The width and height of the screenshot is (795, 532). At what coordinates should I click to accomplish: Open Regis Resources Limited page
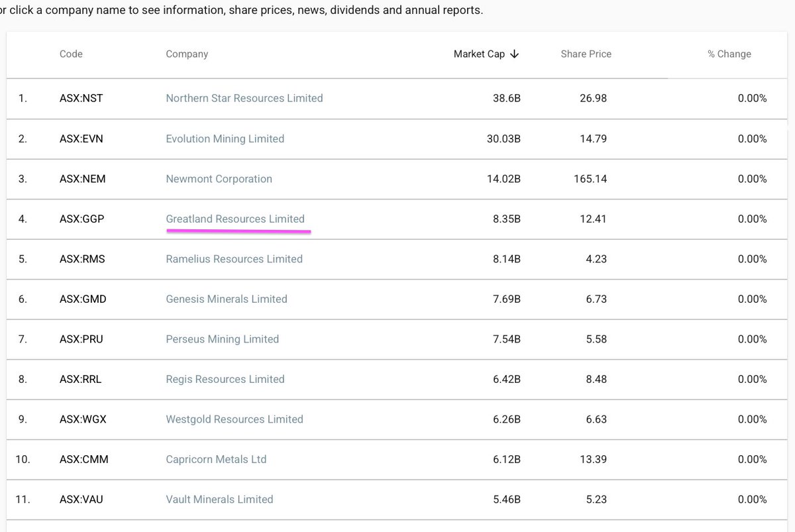[225, 379]
